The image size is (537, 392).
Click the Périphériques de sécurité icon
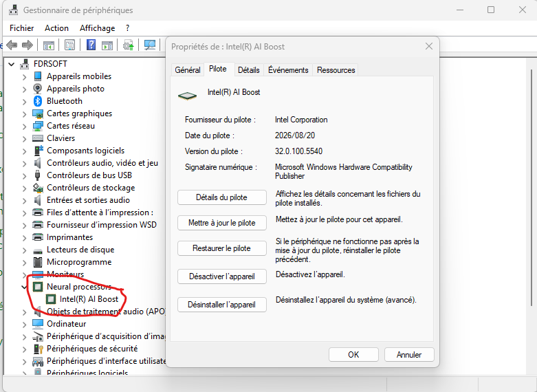pyautogui.click(x=38, y=349)
